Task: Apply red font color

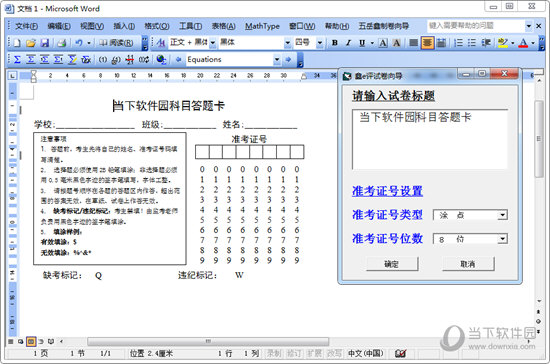Action: click(523, 43)
